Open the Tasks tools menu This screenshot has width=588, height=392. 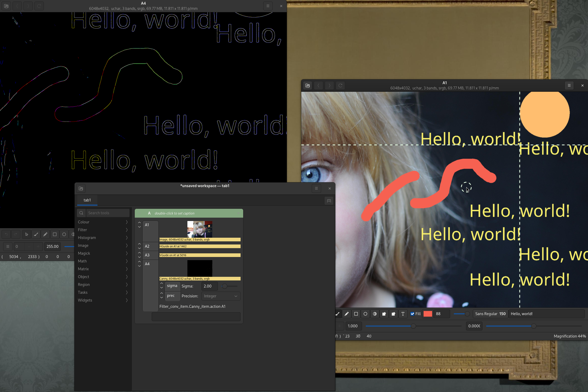point(103,292)
